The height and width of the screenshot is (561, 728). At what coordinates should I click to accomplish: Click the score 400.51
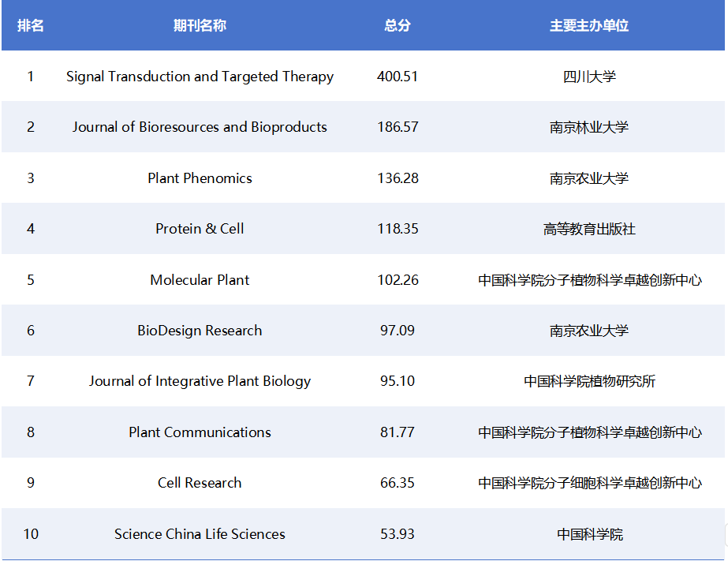point(398,77)
